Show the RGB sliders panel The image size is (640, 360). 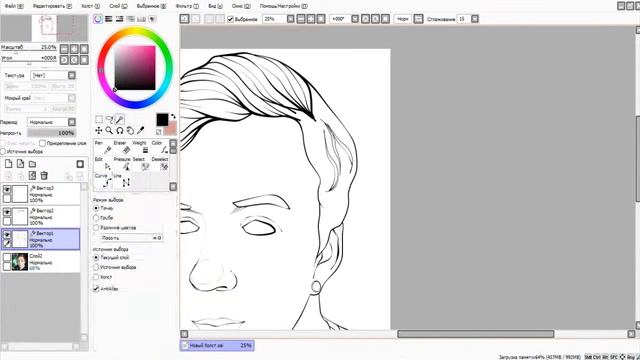(x=109, y=19)
